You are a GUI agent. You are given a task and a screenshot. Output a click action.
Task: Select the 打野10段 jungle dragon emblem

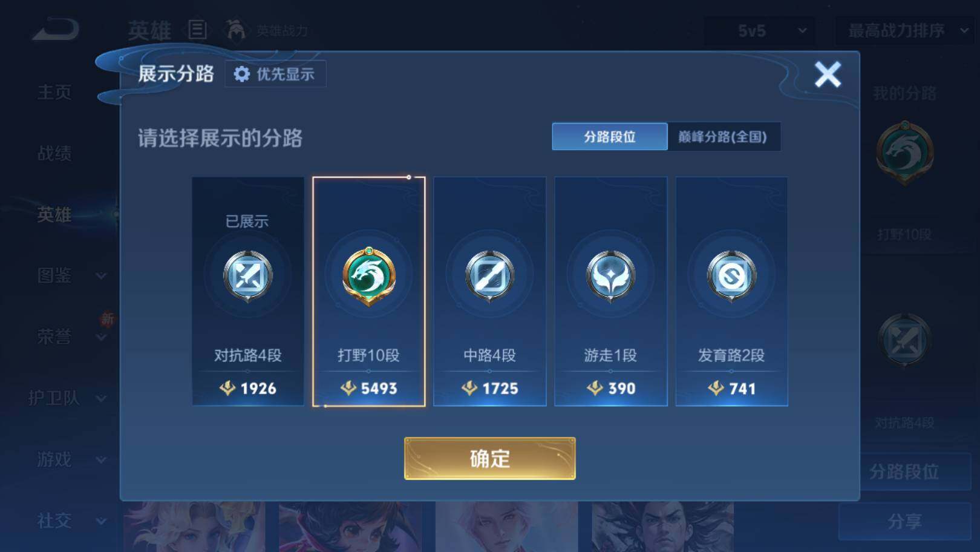click(368, 275)
